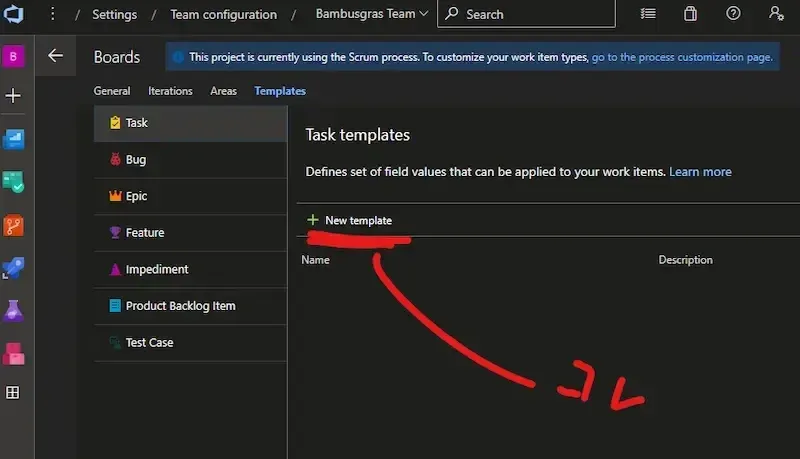Switch to the Iterations tab

(170, 91)
